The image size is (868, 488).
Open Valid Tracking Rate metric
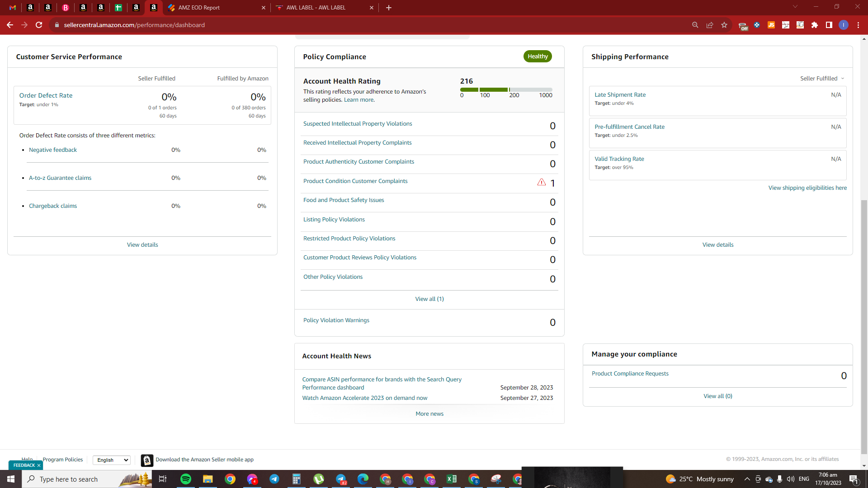pyautogui.click(x=619, y=159)
